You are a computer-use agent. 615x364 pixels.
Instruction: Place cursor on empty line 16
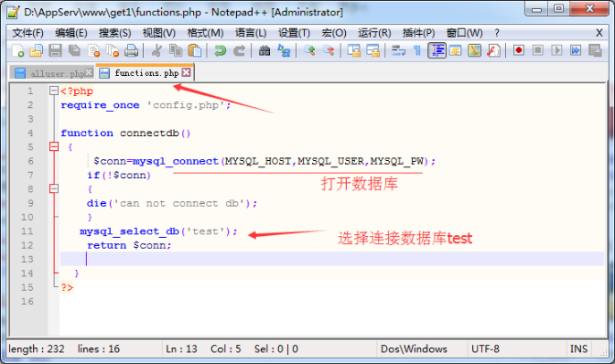click(332, 301)
